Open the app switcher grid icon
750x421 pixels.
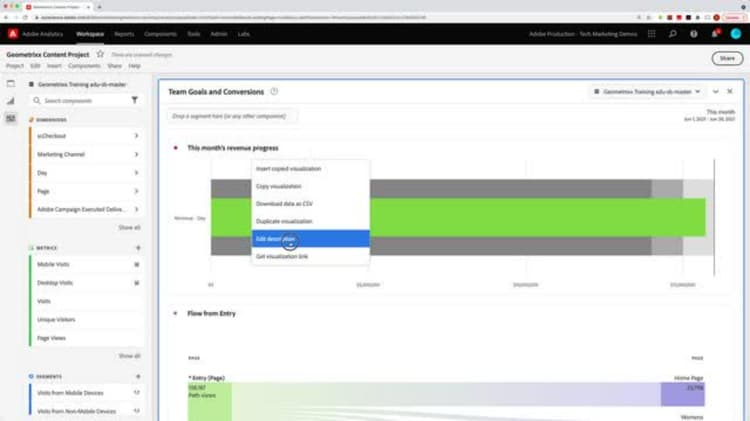click(651, 34)
